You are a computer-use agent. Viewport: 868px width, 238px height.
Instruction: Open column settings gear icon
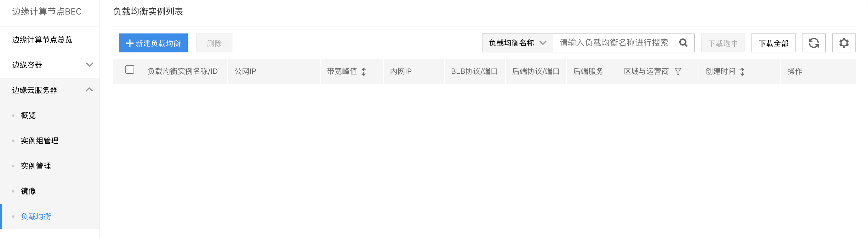tap(844, 43)
